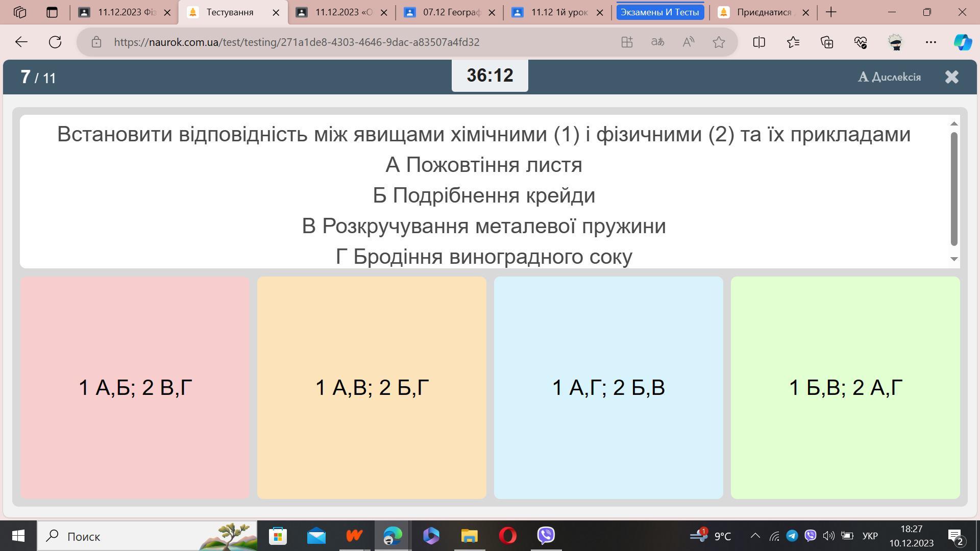
Task: Expand hidden system tray icons chevron
Action: coord(755,536)
